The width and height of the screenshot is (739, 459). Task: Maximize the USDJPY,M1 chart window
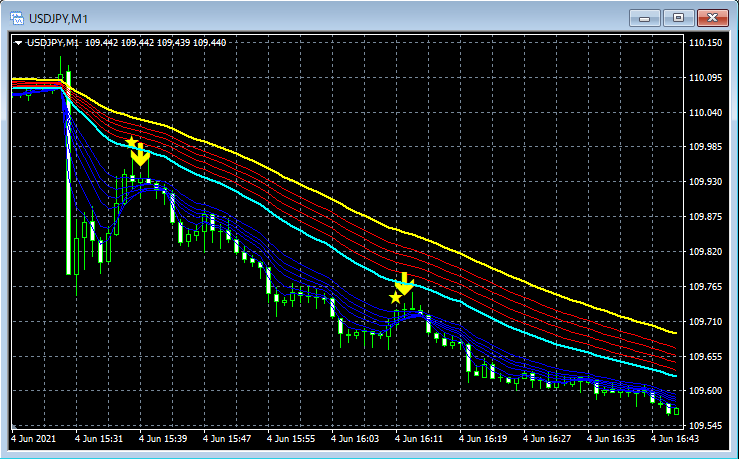coord(678,18)
